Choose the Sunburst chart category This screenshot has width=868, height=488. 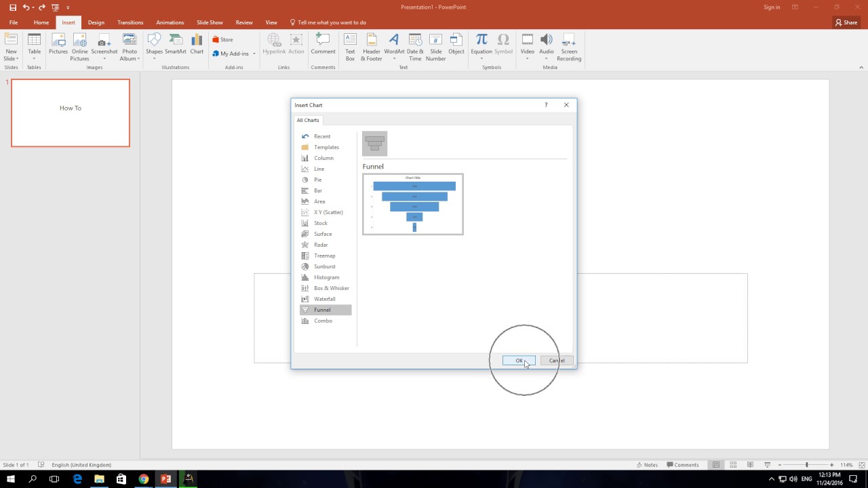pyautogui.click(x=325, y=266)
